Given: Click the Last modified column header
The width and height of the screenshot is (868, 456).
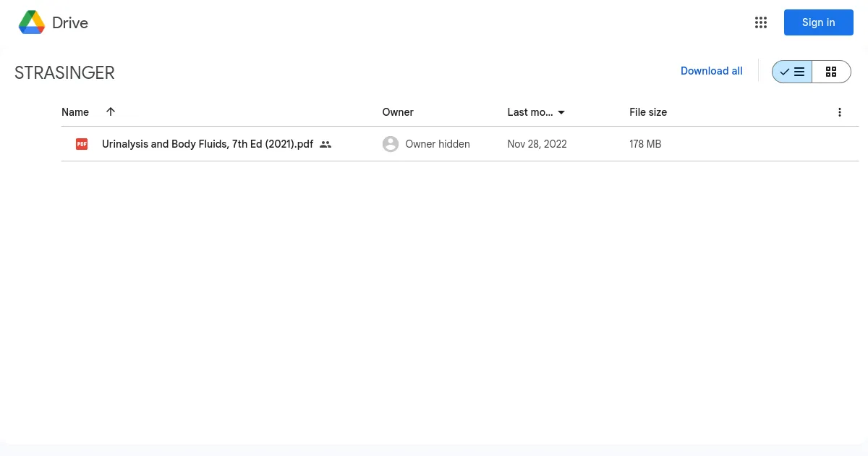Looking at the screenshot, I should pyautogui.click(x=529, y=112).
